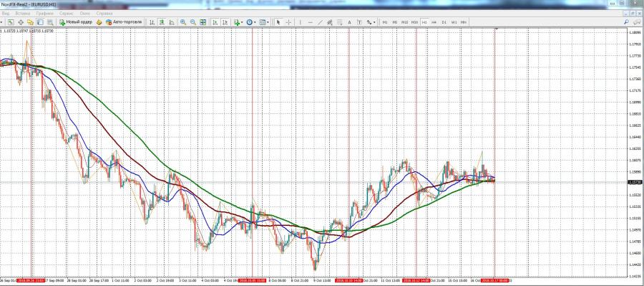Open the indicators list dropdown

pyautogui.click(x=238, y=22)
